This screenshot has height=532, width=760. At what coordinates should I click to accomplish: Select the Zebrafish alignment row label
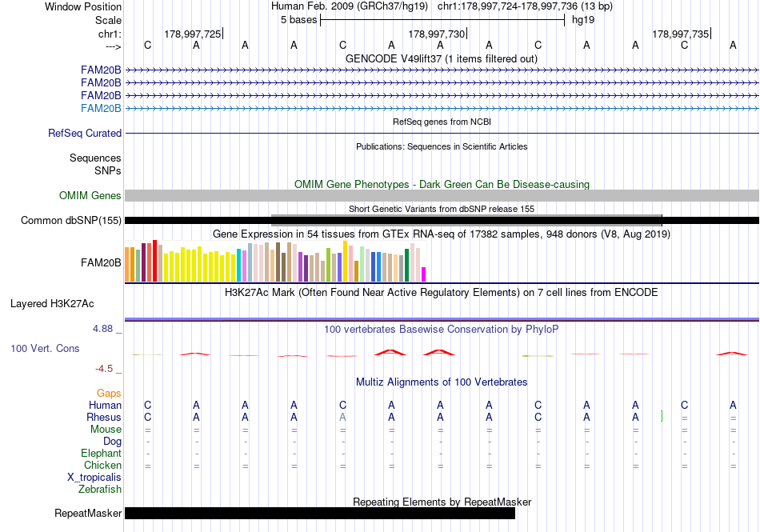pos(100,490)
